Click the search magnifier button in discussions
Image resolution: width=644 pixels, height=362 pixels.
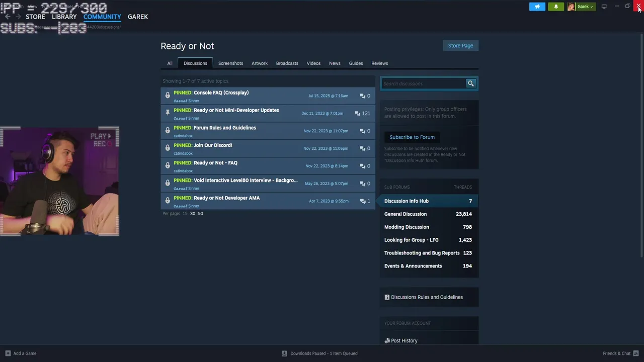470,83
